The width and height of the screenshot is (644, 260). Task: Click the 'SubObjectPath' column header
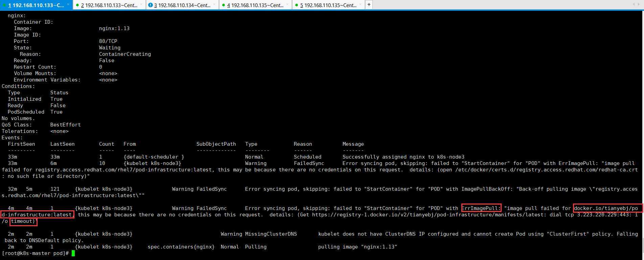[x=216, y=144]
